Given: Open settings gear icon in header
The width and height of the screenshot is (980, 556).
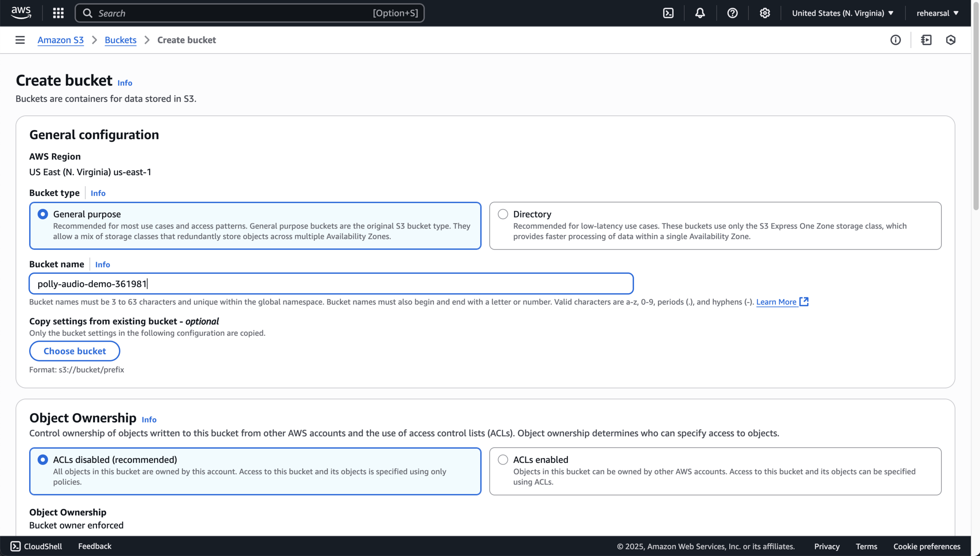Looking at the screenshot, I should click(765, 13).
